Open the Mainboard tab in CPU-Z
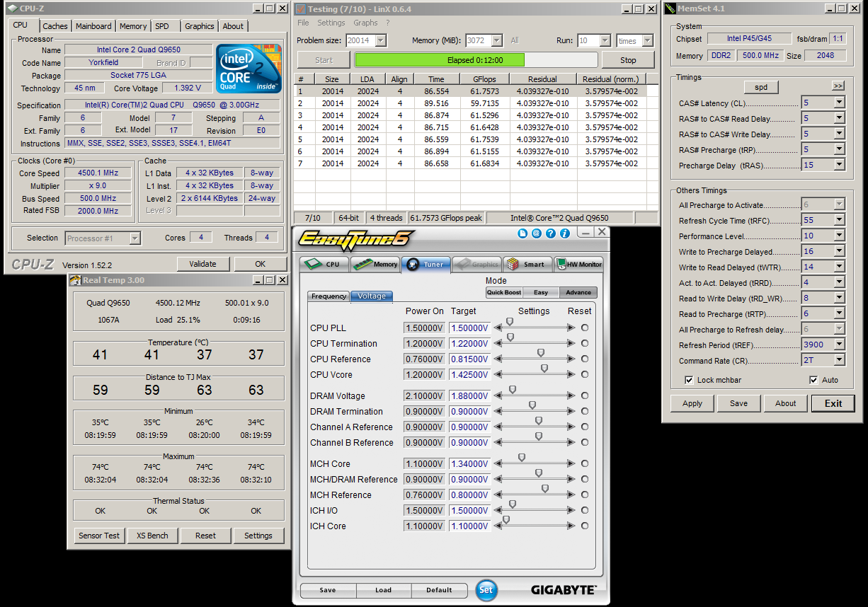 click(x=93, y=26)
